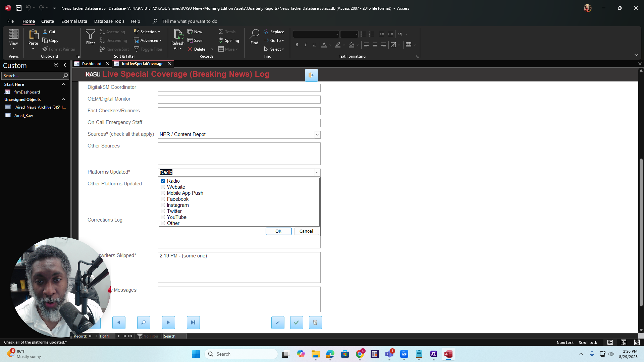644x362 pixels.
Task: Click the checkmark save record button
Action: click(x=297, y=322)
